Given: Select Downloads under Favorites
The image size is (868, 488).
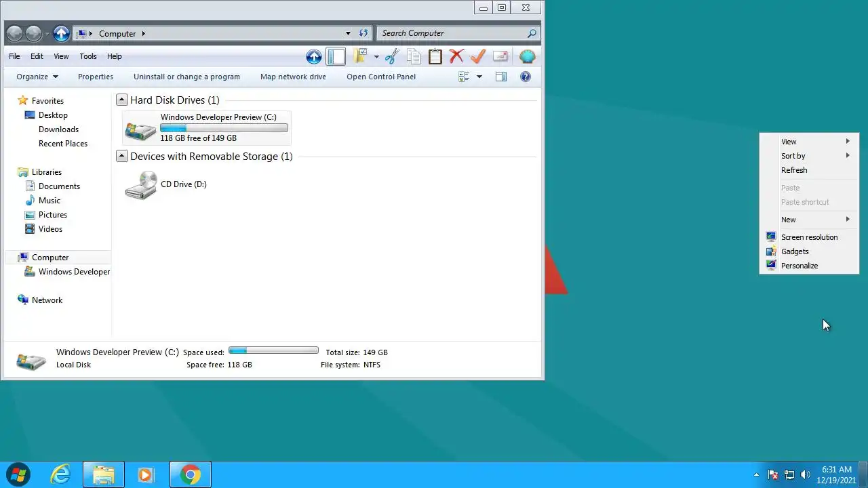Looking at the screenshot, I should (58, 129).
